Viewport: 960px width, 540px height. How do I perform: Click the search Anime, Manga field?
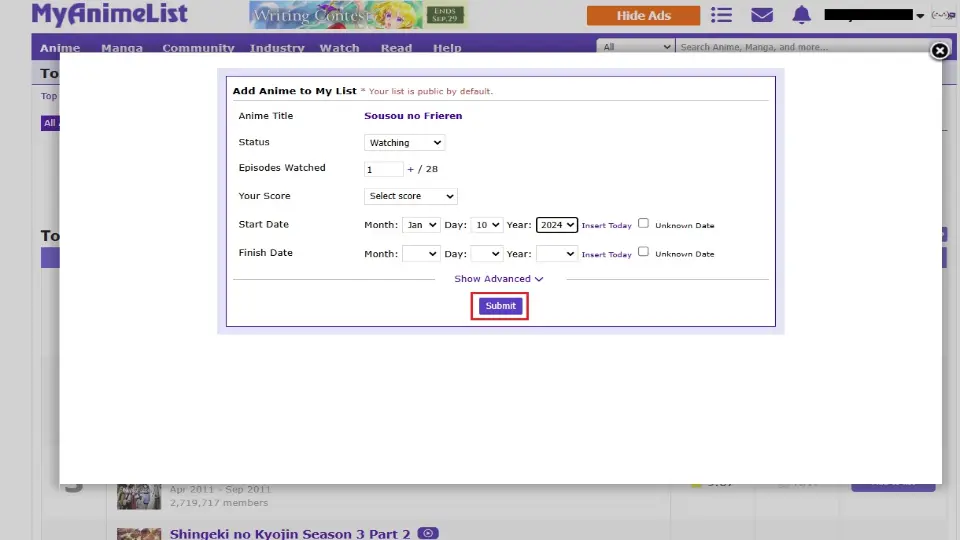(x=805, y=47)
